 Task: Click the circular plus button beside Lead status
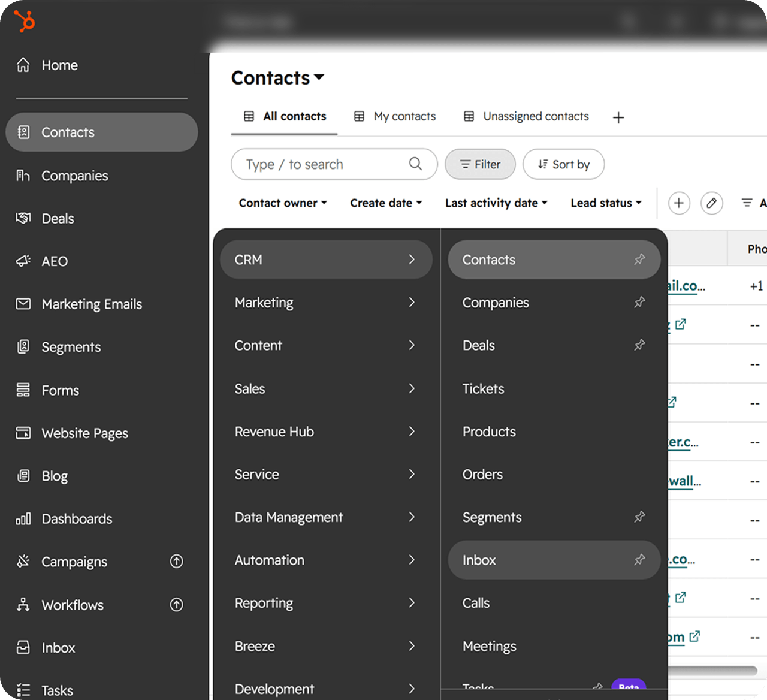pos(679,203)
